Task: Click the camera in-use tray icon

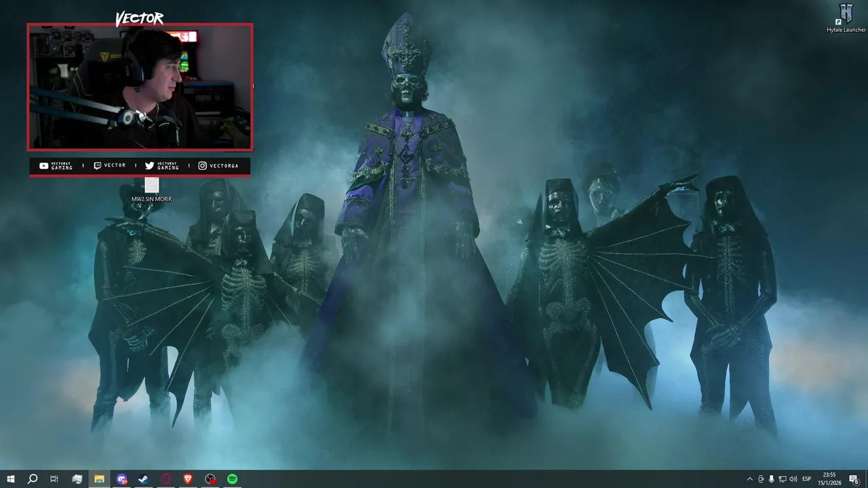Action: click(x=761, y=479)
